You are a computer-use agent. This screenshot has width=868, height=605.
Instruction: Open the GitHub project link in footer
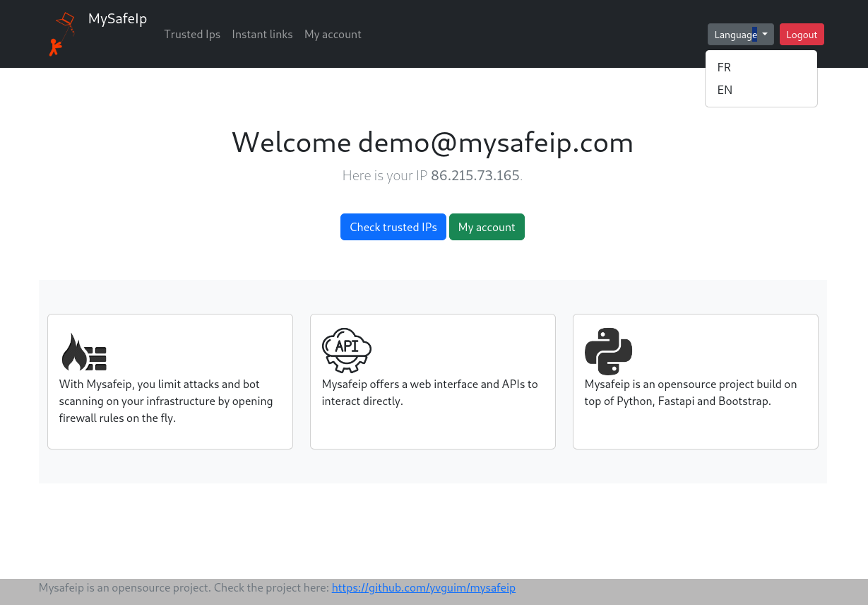tap(424, 587)
